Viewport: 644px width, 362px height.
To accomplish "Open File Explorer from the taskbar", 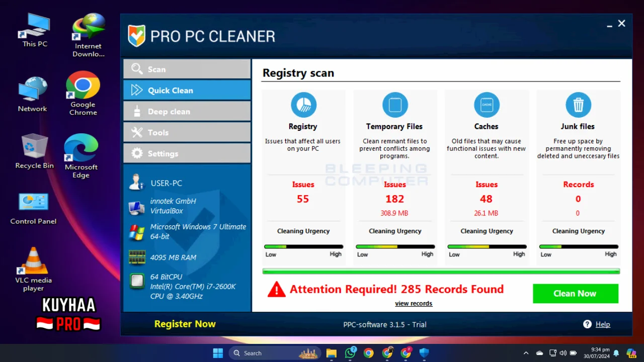I will click(331, 353).
